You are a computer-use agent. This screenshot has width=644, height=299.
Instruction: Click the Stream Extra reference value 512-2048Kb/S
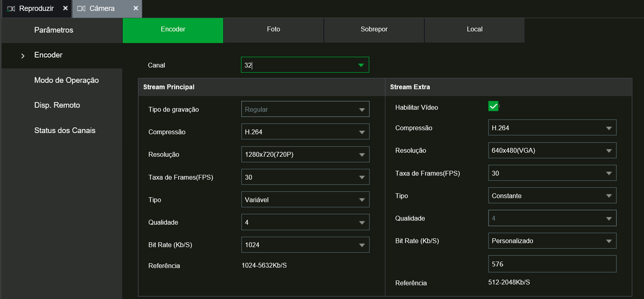click(x=509, y=282)
